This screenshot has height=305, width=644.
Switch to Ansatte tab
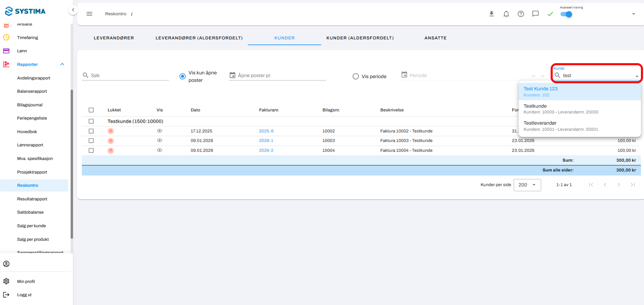[x=436, y=38]
